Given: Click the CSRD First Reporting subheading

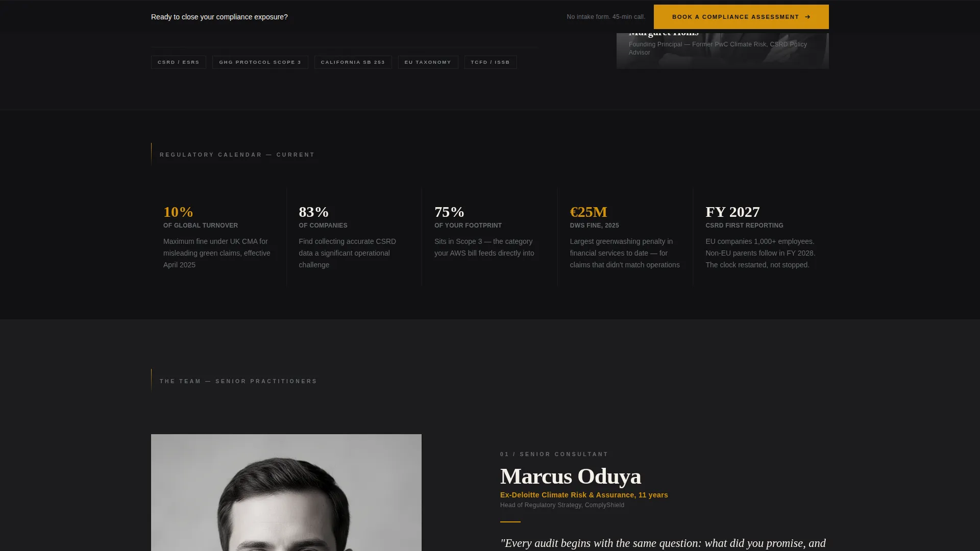Looking at the screenshot, I should (744, 226).
